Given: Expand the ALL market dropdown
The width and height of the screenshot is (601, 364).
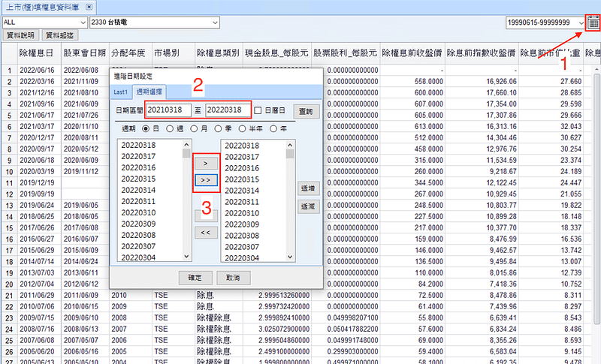Looking at the screenshot, I should (x=81, y=23).
